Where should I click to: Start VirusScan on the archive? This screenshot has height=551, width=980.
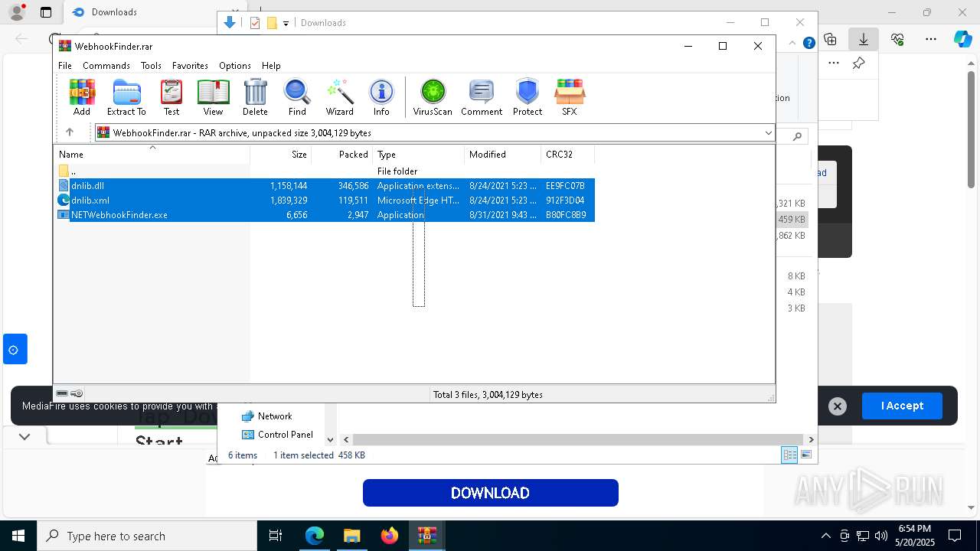[433, 97]
